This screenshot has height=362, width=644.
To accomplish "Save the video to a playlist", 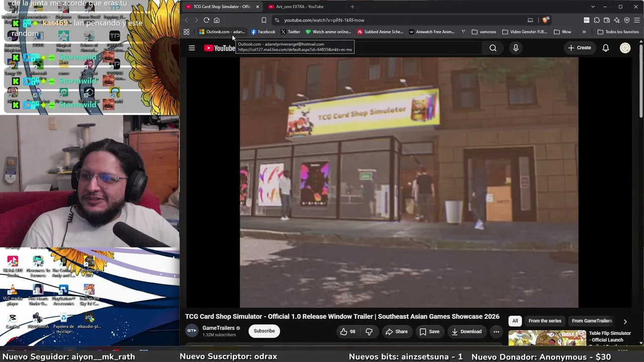I will [429, 331].
